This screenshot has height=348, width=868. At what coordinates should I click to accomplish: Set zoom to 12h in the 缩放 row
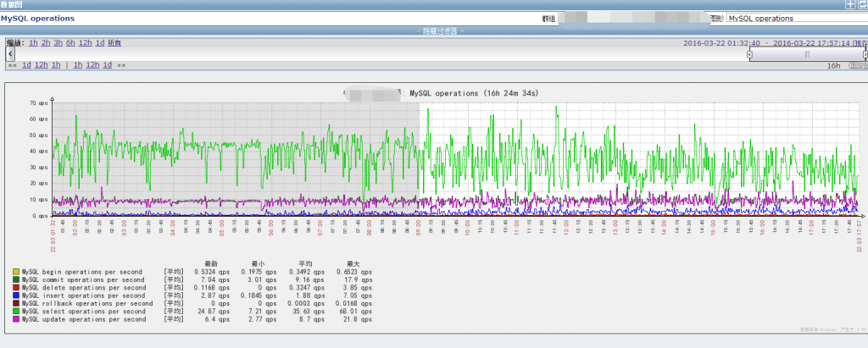pyautogui.click(x=86, y=42)
